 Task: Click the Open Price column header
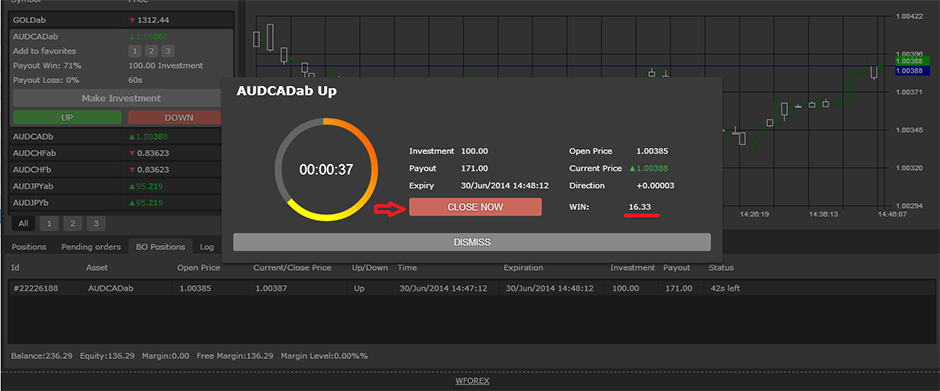[198, 267]
